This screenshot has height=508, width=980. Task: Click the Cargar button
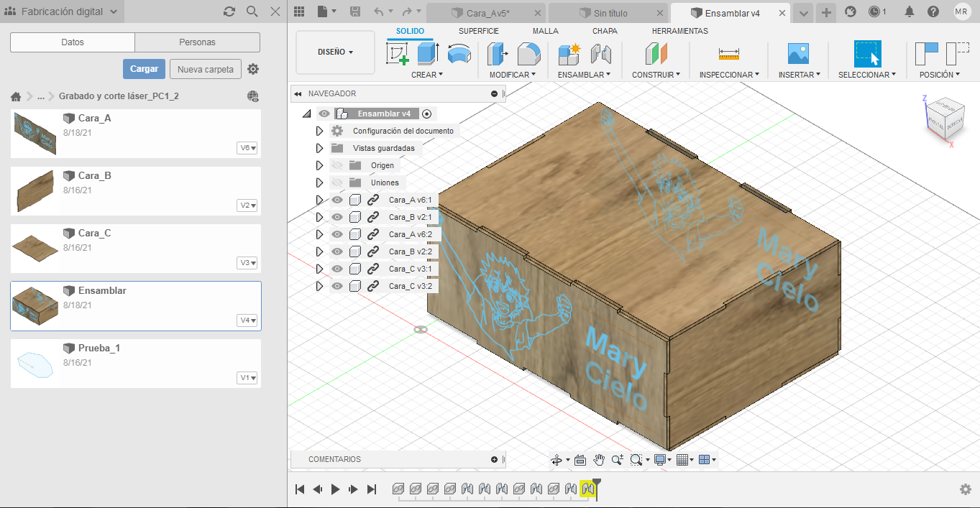point(144,69)
